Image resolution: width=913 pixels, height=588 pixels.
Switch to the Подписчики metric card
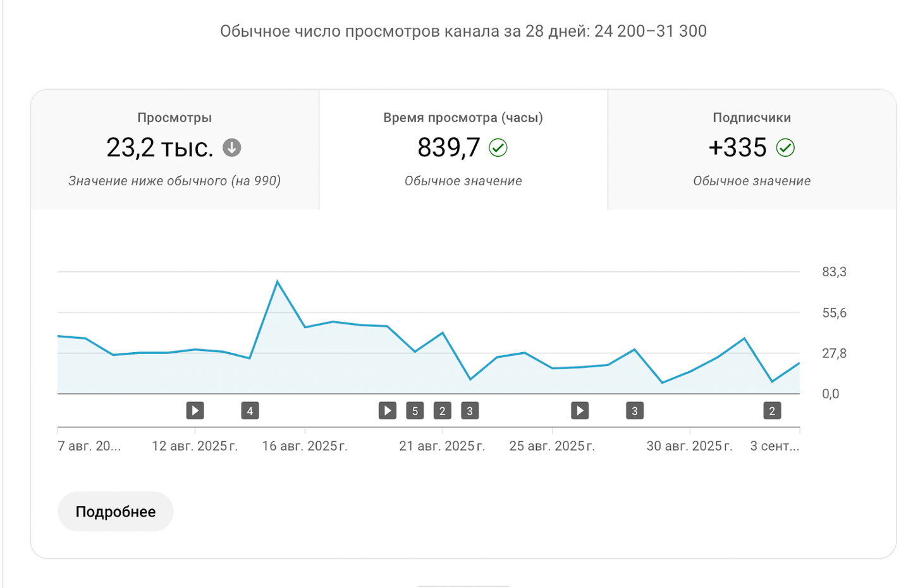coord(751,150)
